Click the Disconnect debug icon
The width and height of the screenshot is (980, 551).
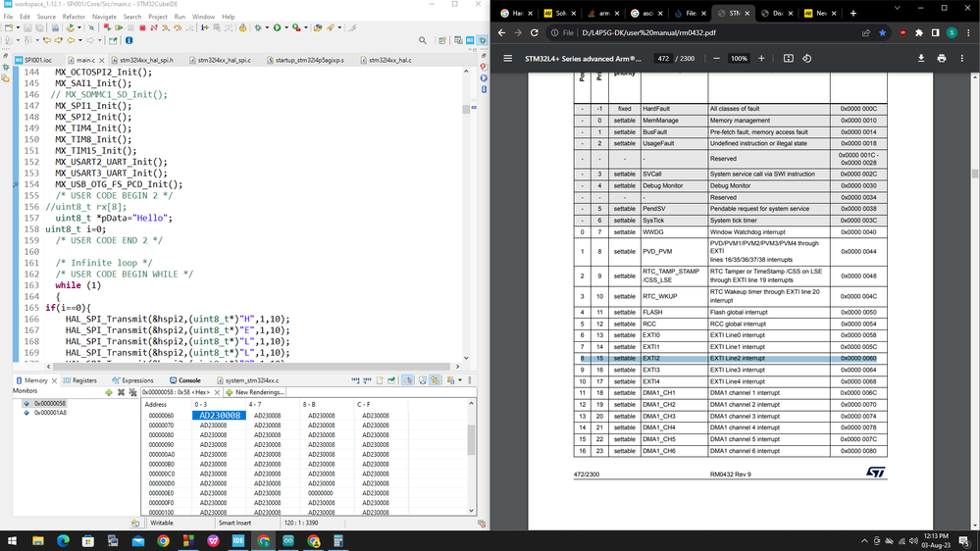click(x=154, y=27)
